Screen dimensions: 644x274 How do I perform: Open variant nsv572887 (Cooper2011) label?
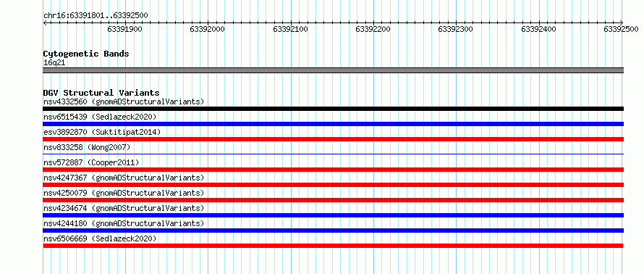point(91,162)
